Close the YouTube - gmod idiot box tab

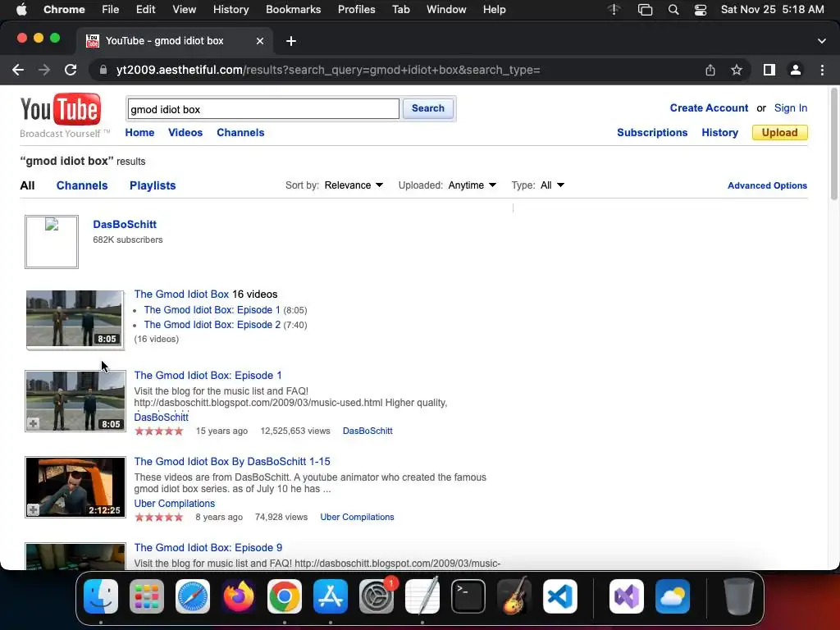tap(260, 41)
